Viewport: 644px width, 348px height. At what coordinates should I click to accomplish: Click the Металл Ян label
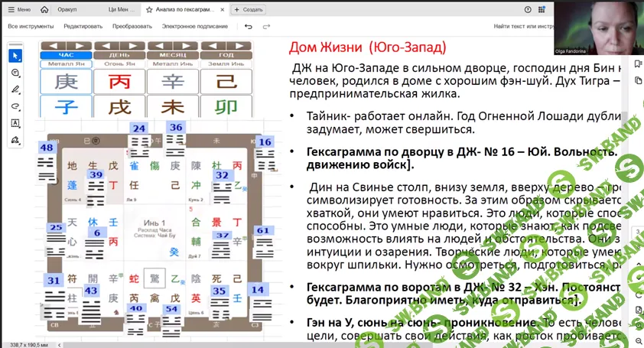click(x=66, y=63)
